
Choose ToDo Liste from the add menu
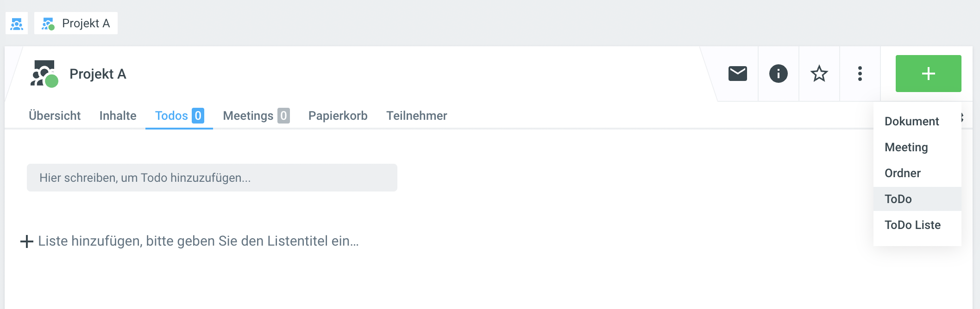point(912,225)
